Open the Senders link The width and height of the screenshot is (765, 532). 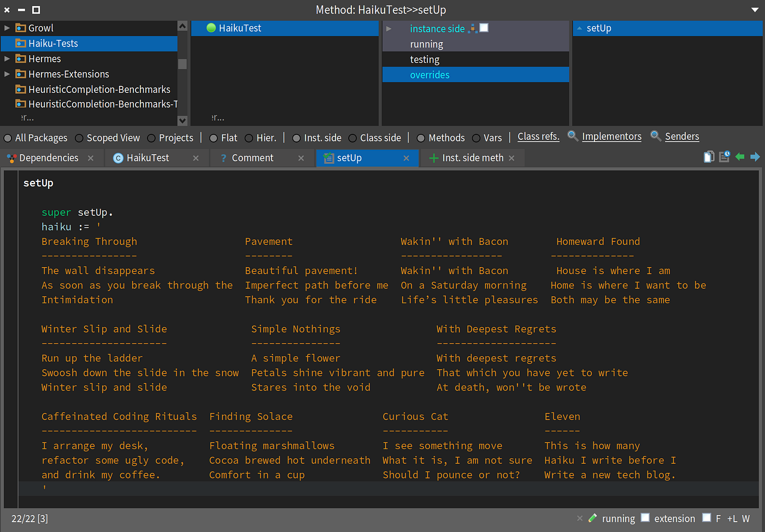[x=682, y=137]
